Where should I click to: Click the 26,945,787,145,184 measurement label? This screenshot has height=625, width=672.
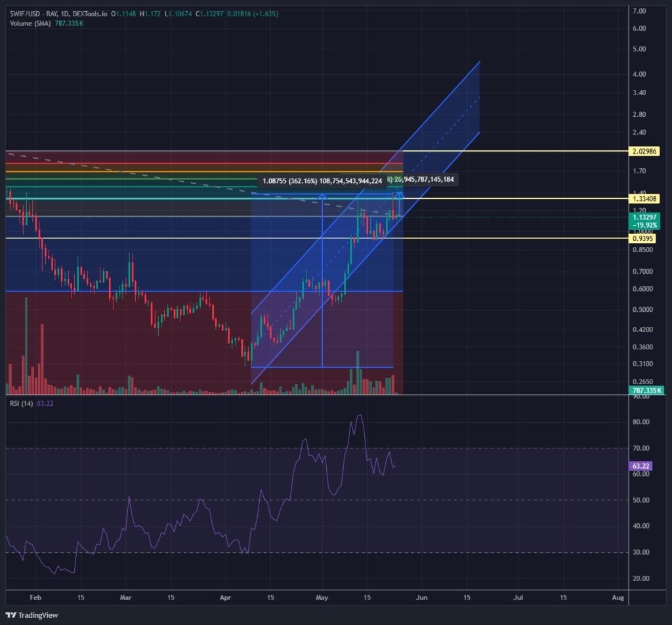423,179
